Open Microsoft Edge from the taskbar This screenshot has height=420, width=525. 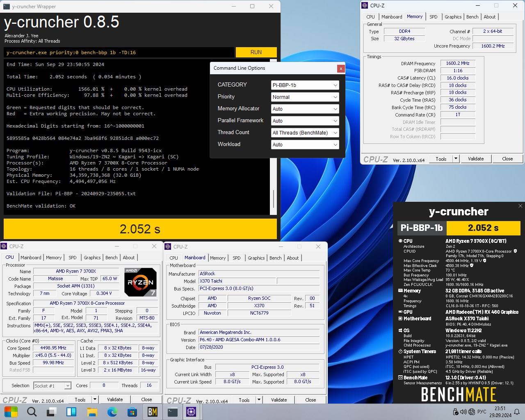[112, 412]
